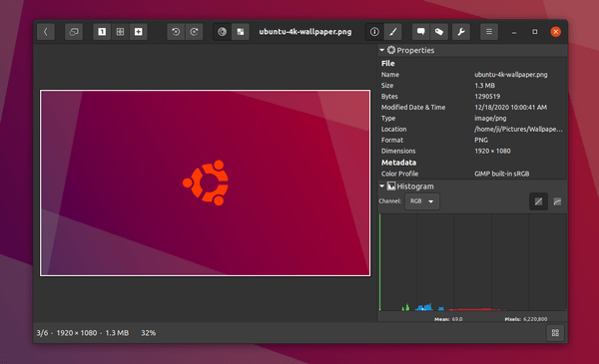The width and height of the screenshot is (599, 364).
Task: Click the Bytes value 1290519
Action: 487,96
